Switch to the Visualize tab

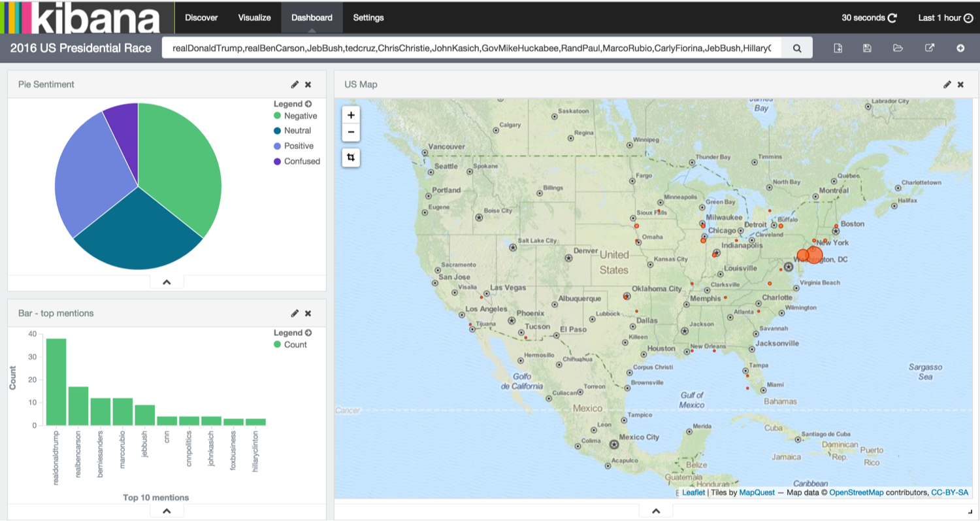coord(254,18)
